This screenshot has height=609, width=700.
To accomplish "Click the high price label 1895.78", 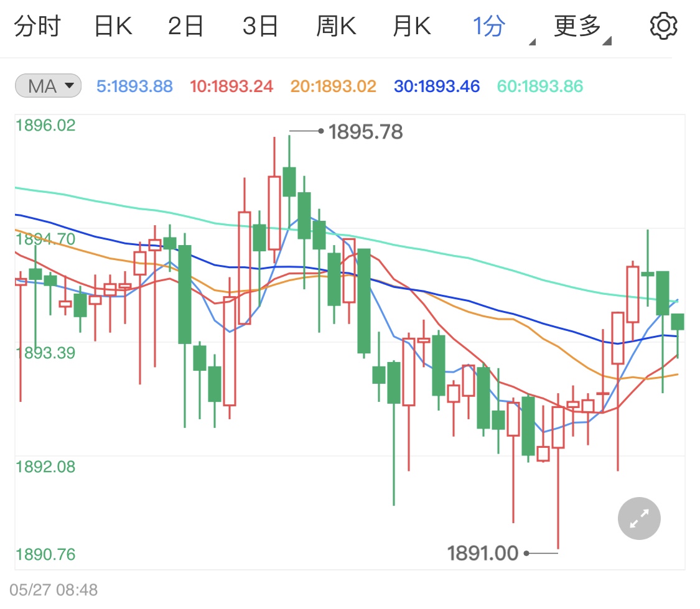I will 366,132.
